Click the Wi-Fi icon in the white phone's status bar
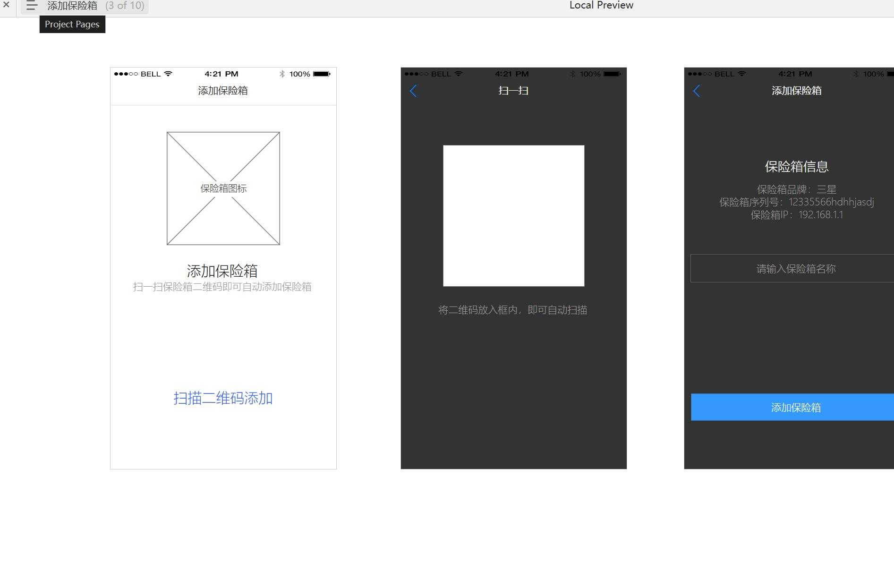 [168, 74]
